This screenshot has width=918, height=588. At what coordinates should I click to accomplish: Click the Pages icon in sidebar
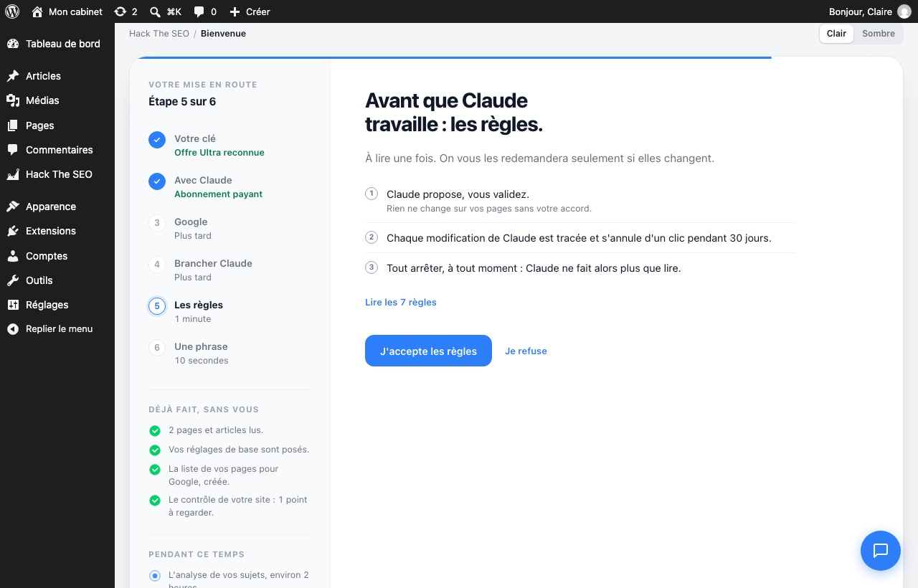pyautogui.click(x=13, y=125)
